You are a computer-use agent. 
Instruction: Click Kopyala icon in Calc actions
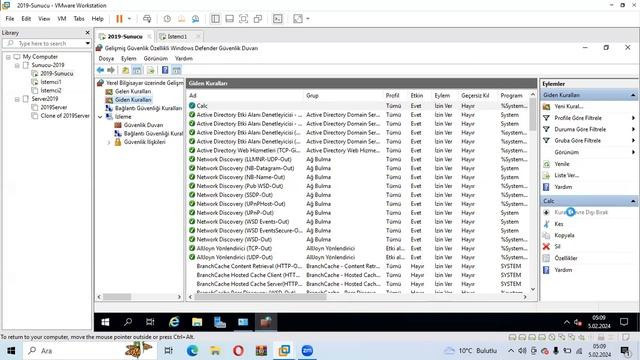pos(547,236)
